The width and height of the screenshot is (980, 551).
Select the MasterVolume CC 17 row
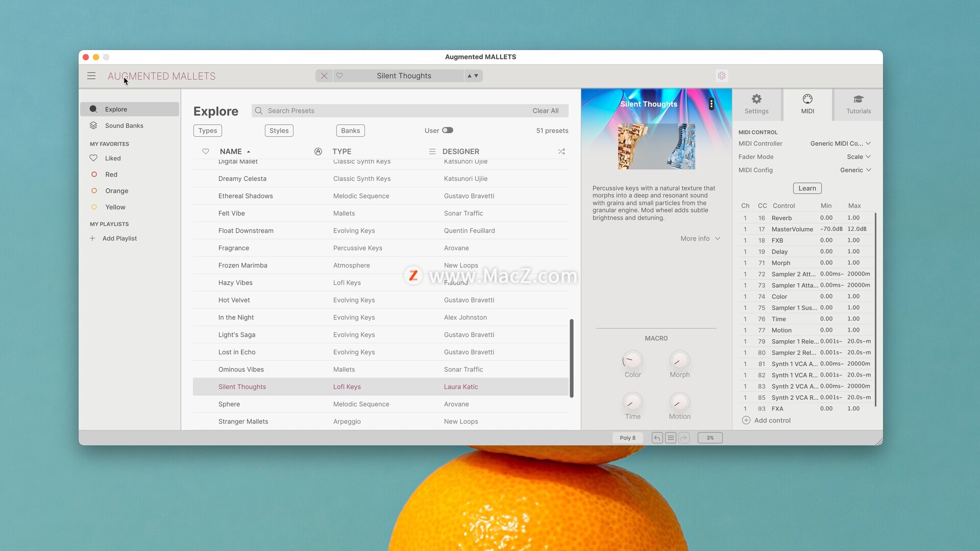pyautogui.click(x=806, y=229)
